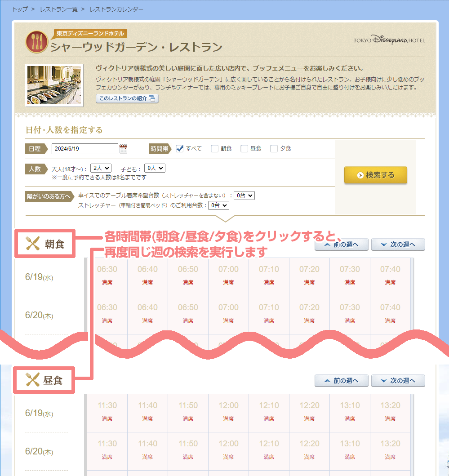Click the date input field showing 2024/6/19
Viewport: 449px width, 476px height.
point(84,149)
